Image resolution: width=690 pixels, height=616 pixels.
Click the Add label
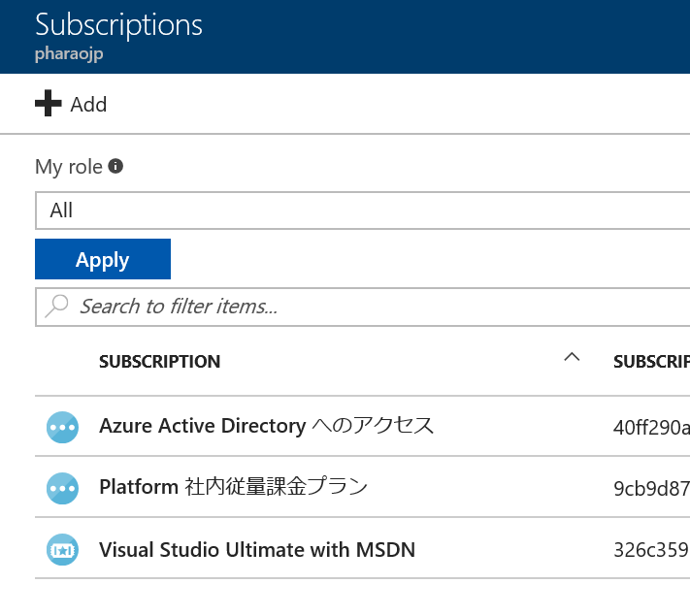click(x=88, y=105)
